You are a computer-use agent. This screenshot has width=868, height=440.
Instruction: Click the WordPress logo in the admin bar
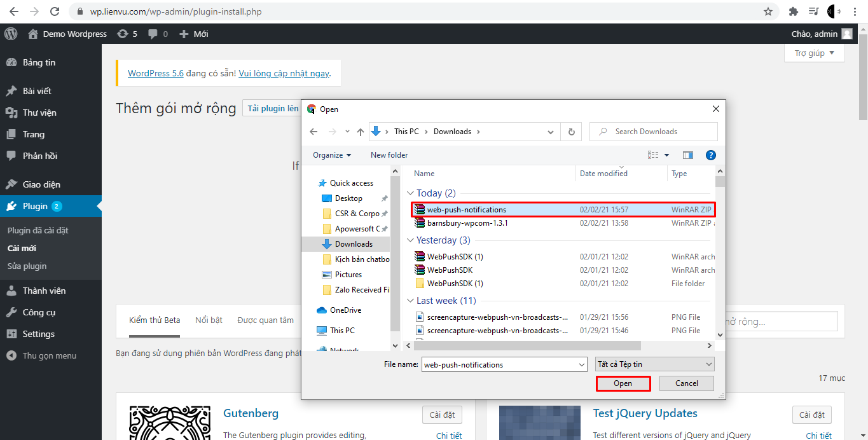pyautogui.click(x=11, y=34)
